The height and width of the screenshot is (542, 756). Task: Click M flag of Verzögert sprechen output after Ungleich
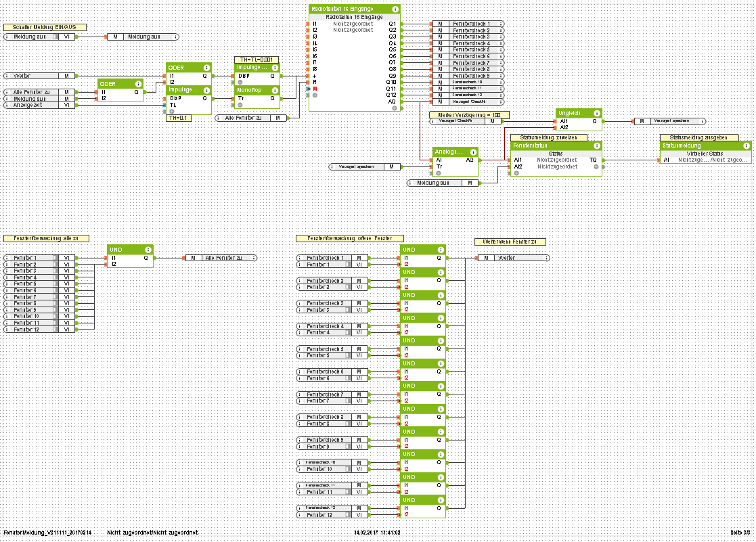pyautogui.click(x=642, y=121)
